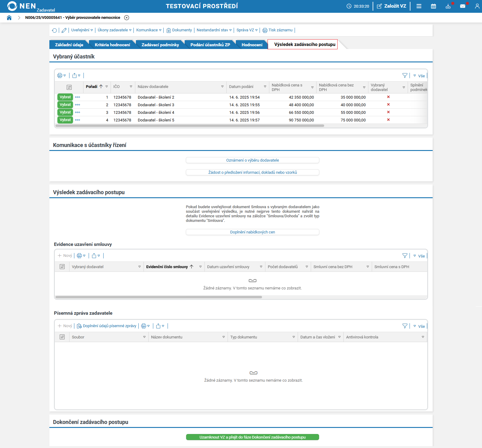This screenshot has width=482, height=448.
Task: Click horizontal scrollbar of Evidence uzavření smlouvy table
Action: coord(158,297)
